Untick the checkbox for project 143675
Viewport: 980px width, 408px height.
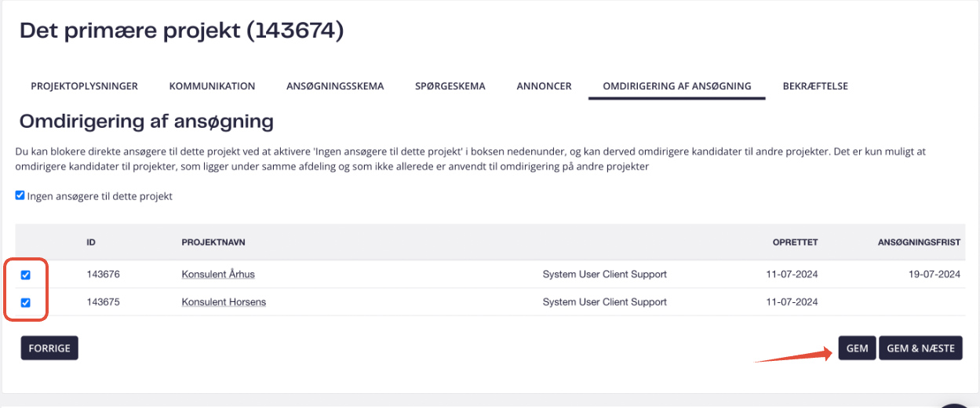click(26, 302)
